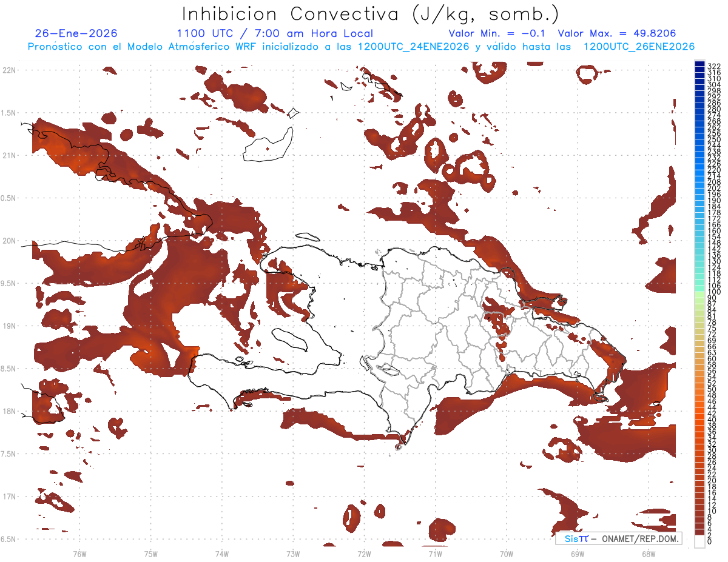Select the '22N' latitude axis label

pyautogui.click(x=9, y=70)
